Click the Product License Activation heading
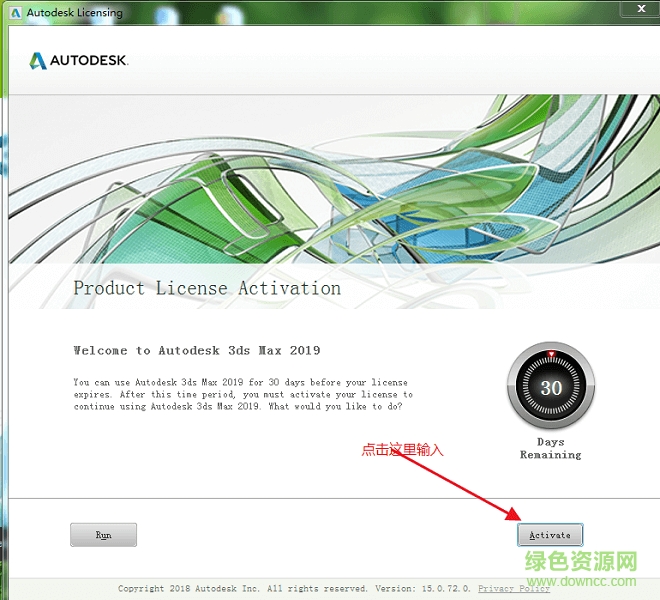660x600 pixels. pos(207,288)
